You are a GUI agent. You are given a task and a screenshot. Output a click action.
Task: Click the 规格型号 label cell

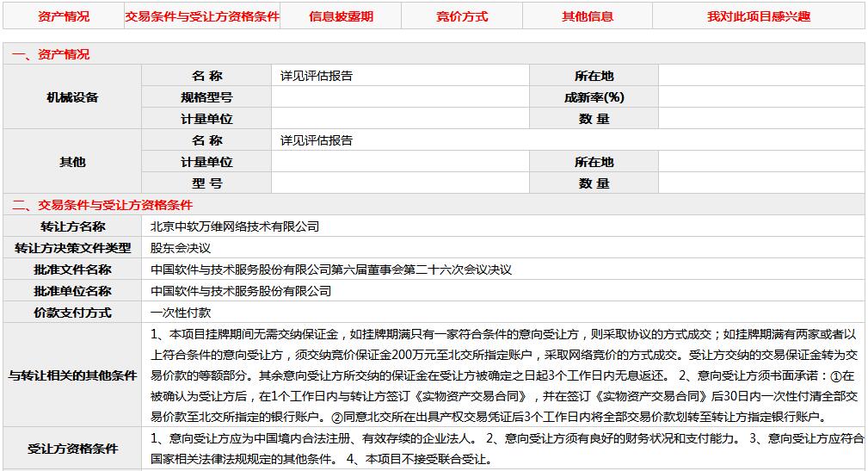pos(206,97)
